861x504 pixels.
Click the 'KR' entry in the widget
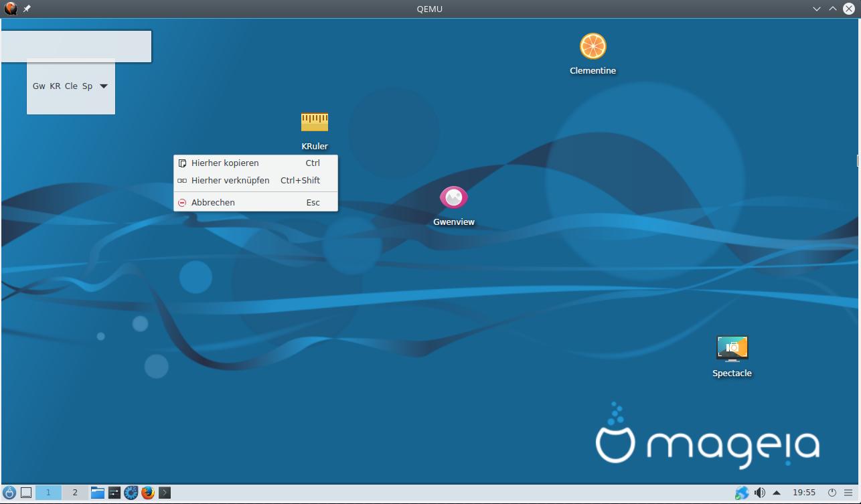(55, 86)
